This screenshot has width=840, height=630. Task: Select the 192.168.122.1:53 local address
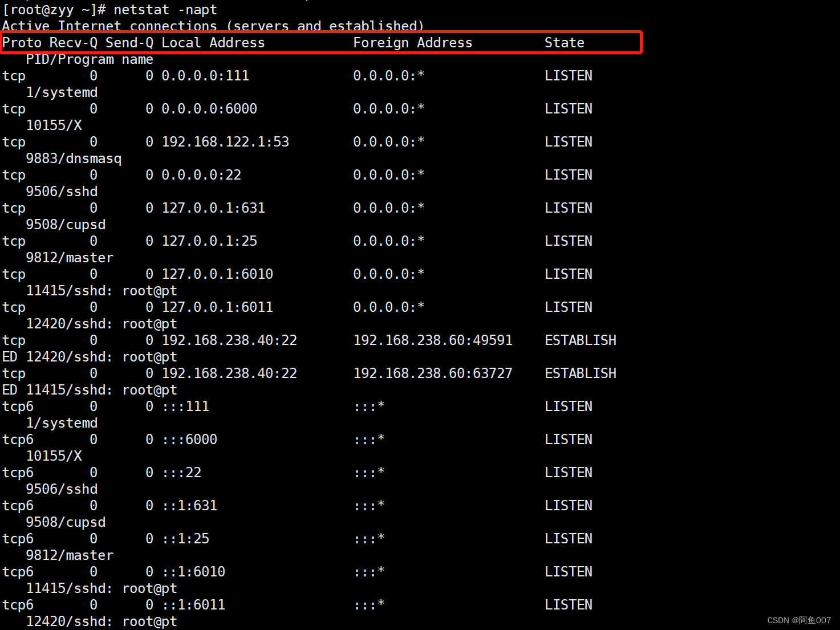(226, 141)
